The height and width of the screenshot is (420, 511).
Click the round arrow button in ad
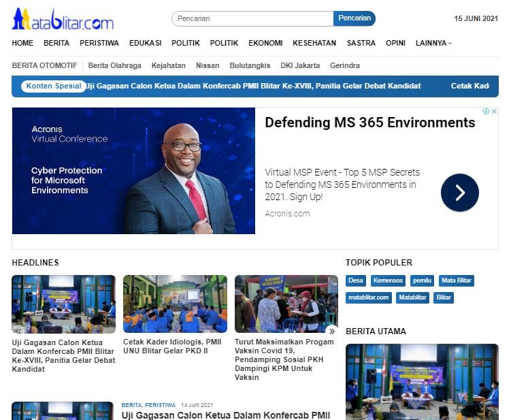[x=460, y=193]
